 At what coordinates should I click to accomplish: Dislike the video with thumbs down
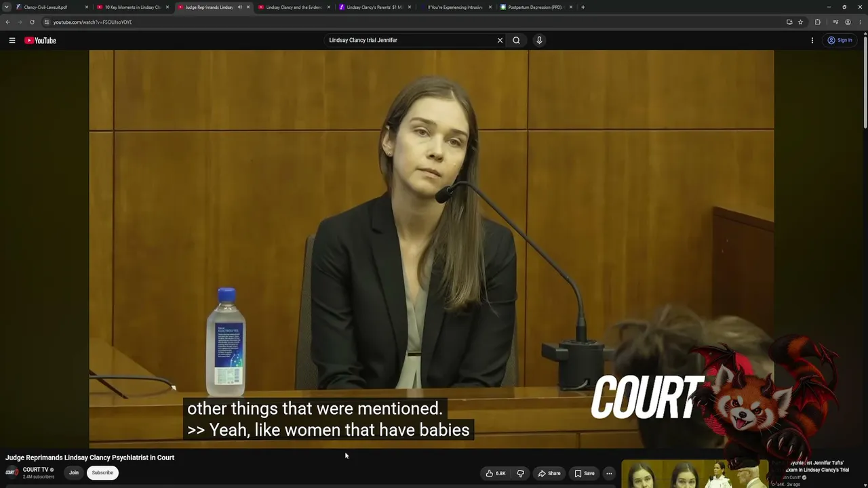click(521, 473)
